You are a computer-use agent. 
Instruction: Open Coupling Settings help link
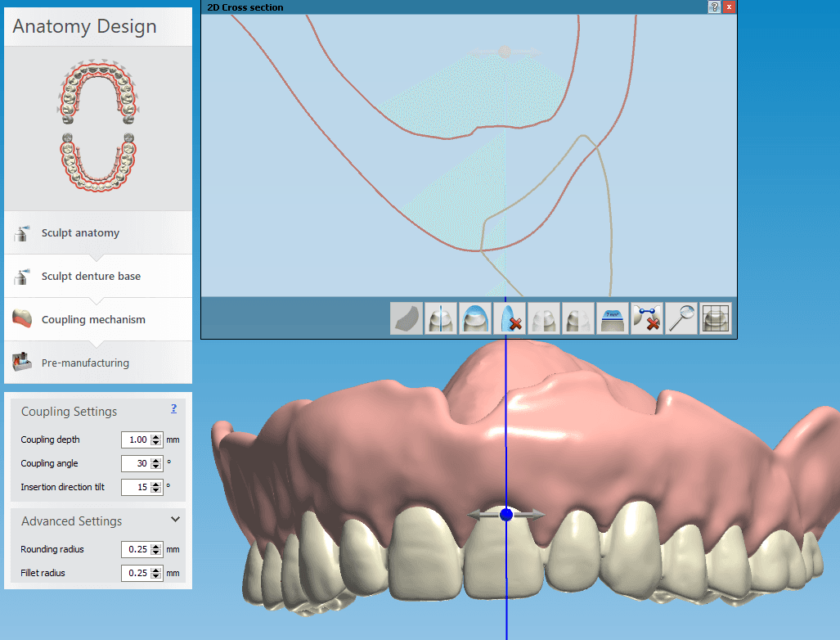[x=173, y=408]
